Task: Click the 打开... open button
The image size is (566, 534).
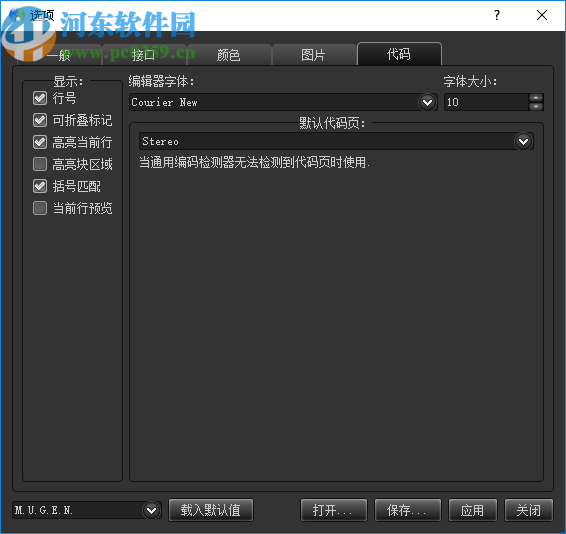Action: (x=334, y=510)
